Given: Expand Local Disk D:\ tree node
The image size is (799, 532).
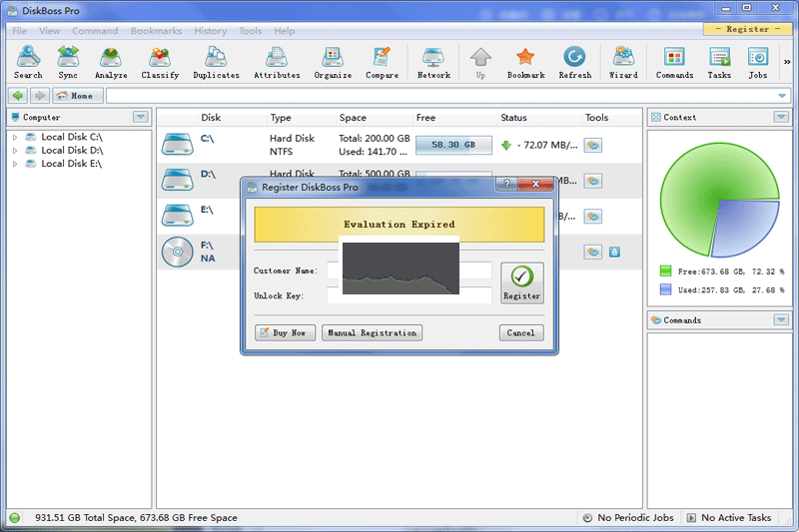Looking at the screenshot, I should click(x=15, y=150).
